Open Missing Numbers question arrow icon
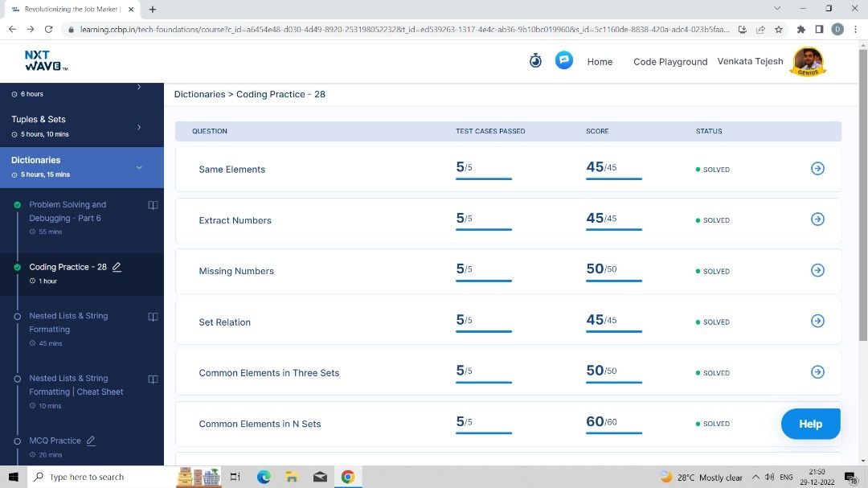Viewport: 868px width, 488px height. click(x=817, y=270)
